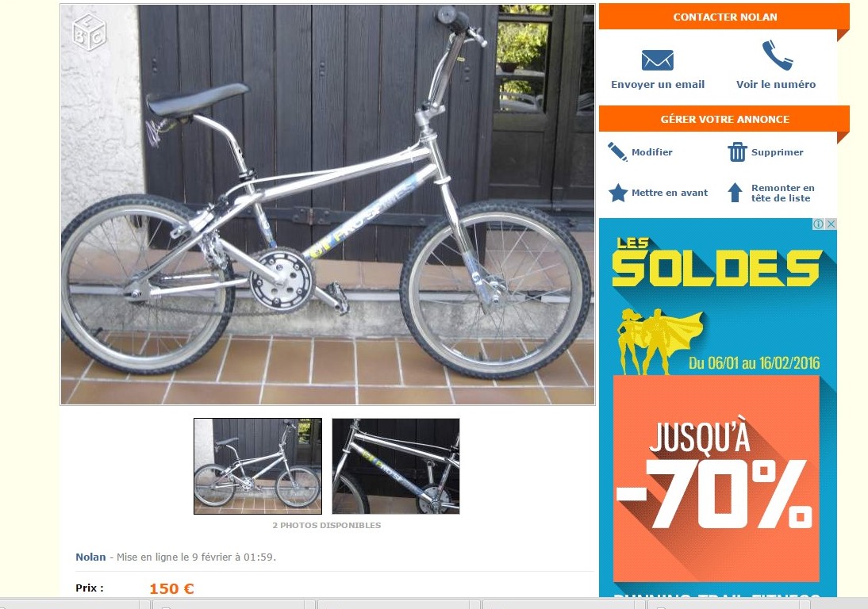The height and width of the screenshot is (609, 868).
Task: Select the Supprimer link
Action: click(777, 152)
